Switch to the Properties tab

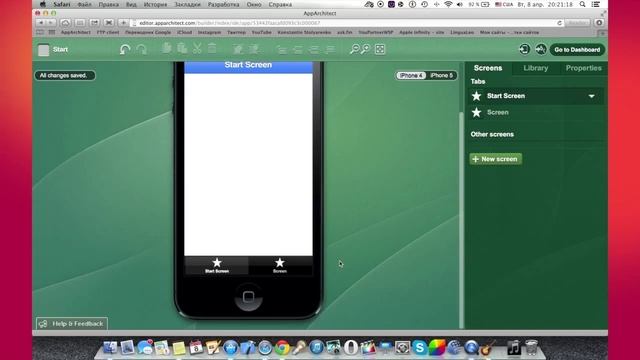(x=583, y=68)
